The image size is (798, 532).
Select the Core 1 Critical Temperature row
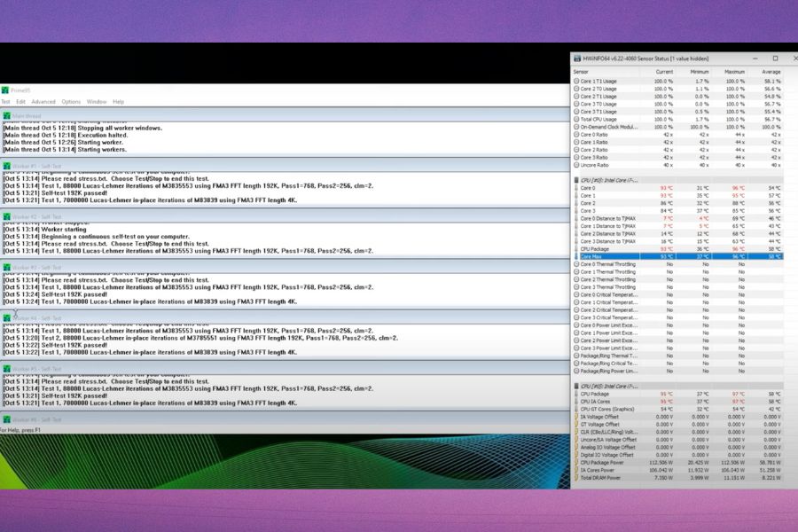point(678,302)
